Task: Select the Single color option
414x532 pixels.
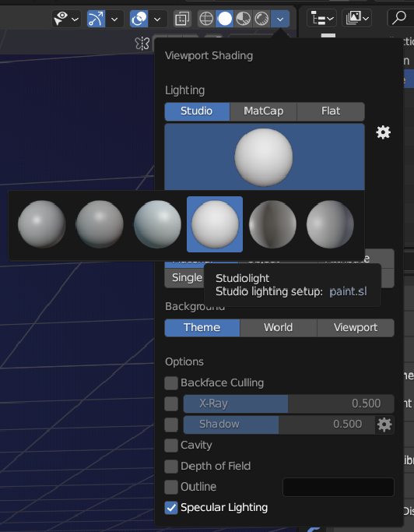Action: coord(184,278)
